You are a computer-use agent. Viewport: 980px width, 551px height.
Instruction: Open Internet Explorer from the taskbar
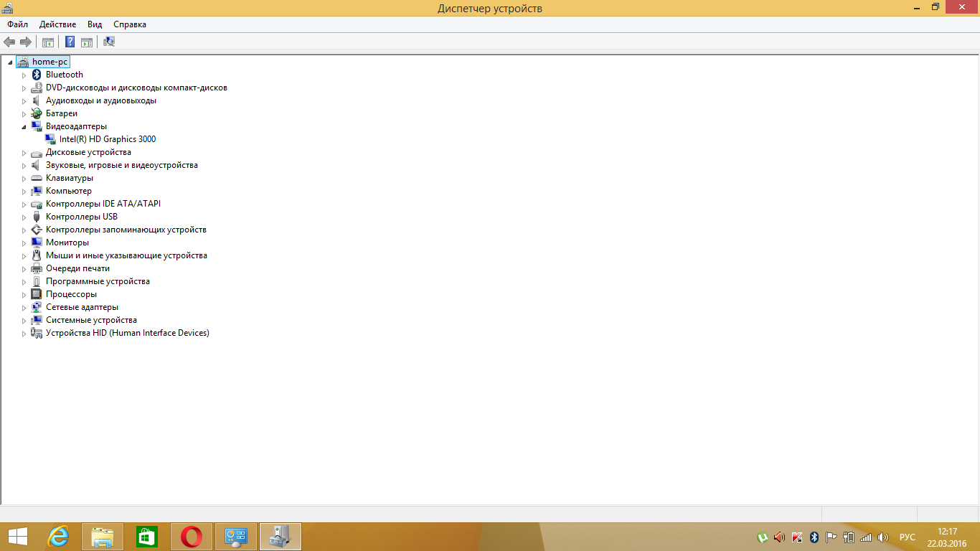(x=58, y=536)
